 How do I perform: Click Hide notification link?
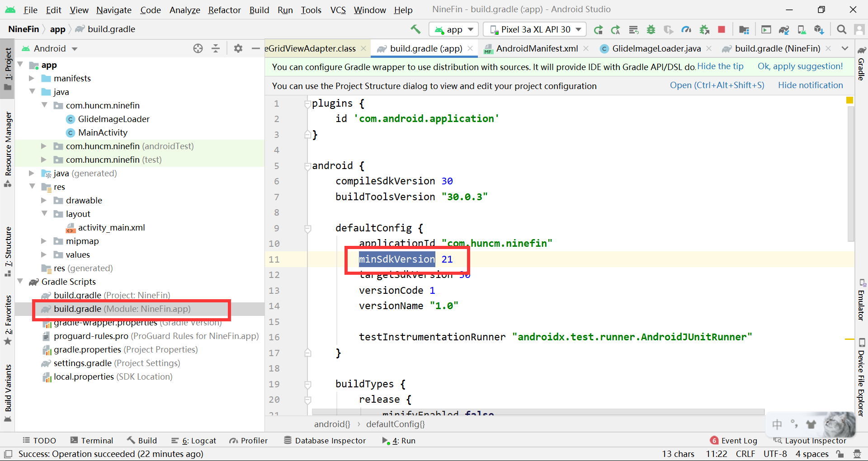[x=811, y=85]
